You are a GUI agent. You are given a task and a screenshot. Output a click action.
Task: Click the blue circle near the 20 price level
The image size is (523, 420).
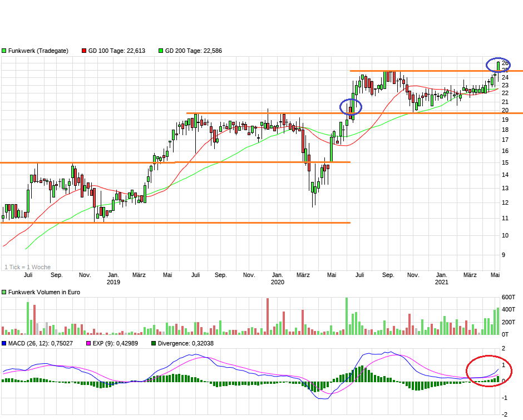[351, 106]
